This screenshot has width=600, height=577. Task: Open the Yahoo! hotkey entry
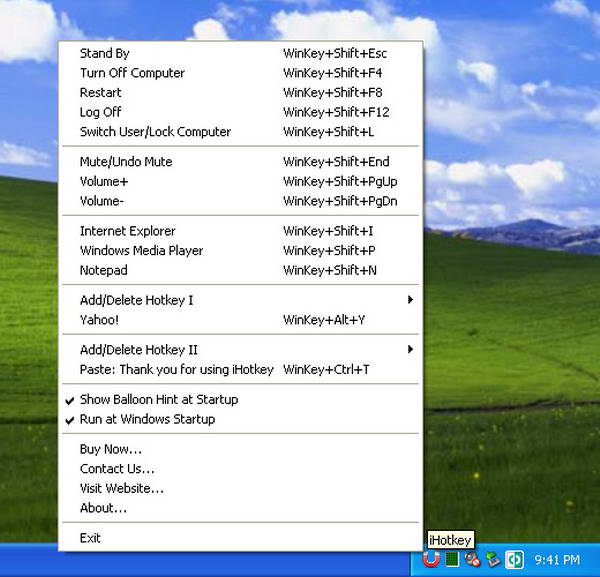tap(240, 319)
